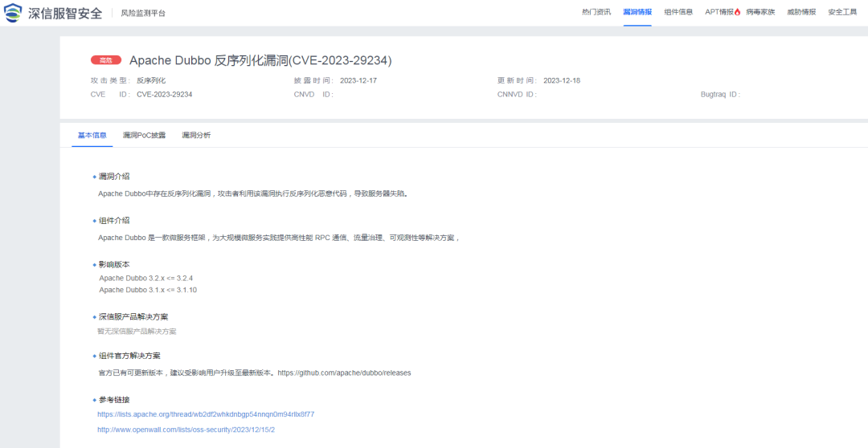This screenshot has height=448, width=868.
Task: Click the CNVD ID label
Action: (313, 95)
